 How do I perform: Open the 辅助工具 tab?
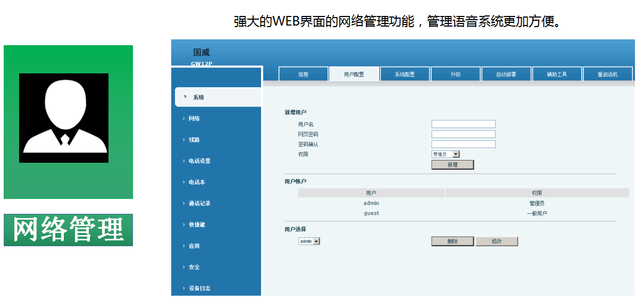pos(557,74)
